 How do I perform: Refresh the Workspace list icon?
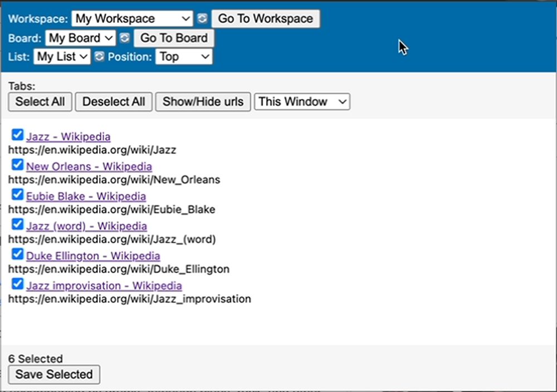[x=202, y=18]
